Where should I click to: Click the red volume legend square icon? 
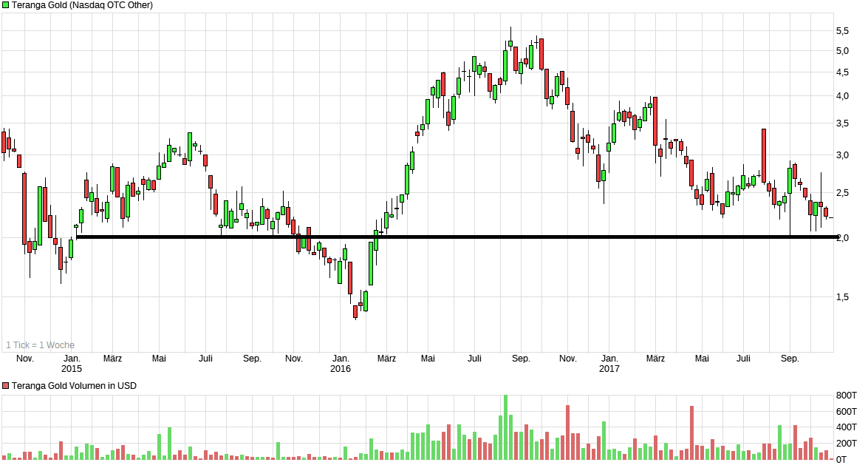tap(5, 385)
